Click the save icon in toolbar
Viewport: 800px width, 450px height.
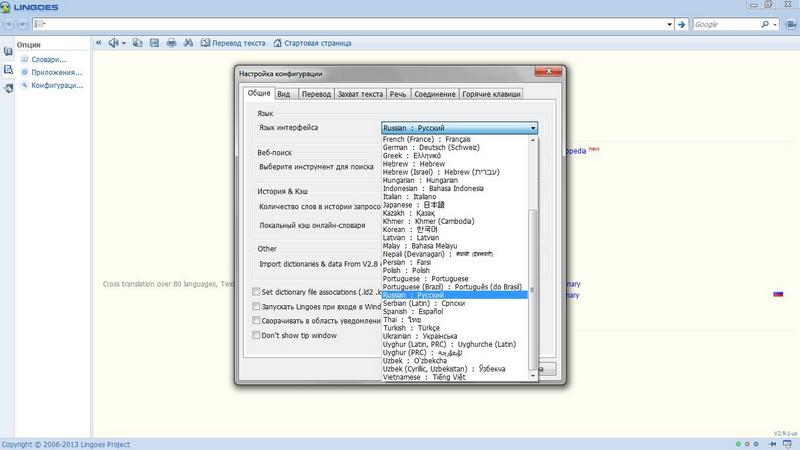(154, 43)
